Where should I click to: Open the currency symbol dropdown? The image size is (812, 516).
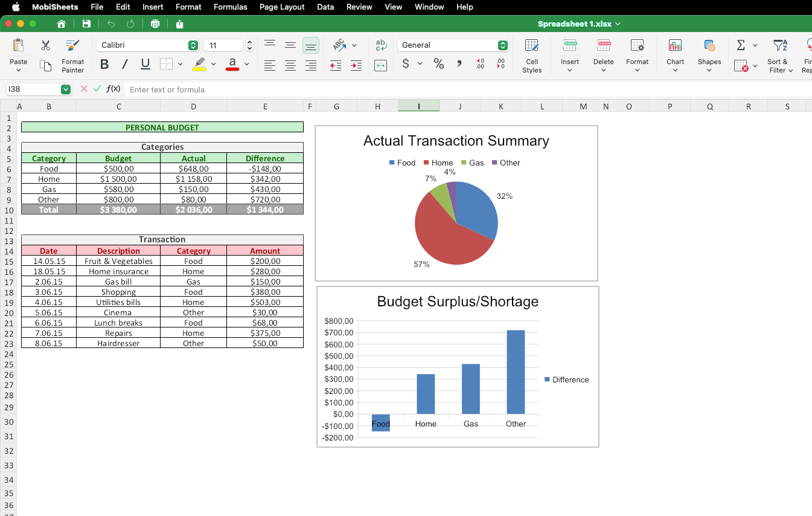421,64
